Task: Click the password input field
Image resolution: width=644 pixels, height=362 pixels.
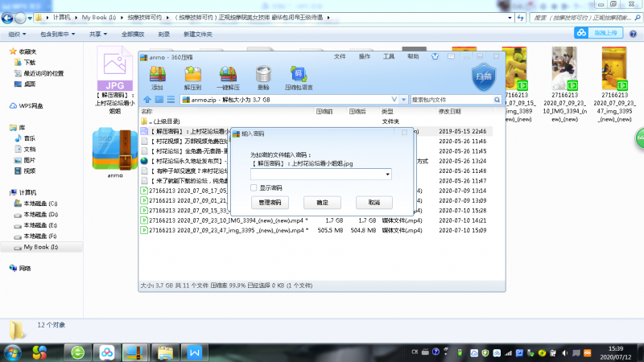Action: [317, 174]
